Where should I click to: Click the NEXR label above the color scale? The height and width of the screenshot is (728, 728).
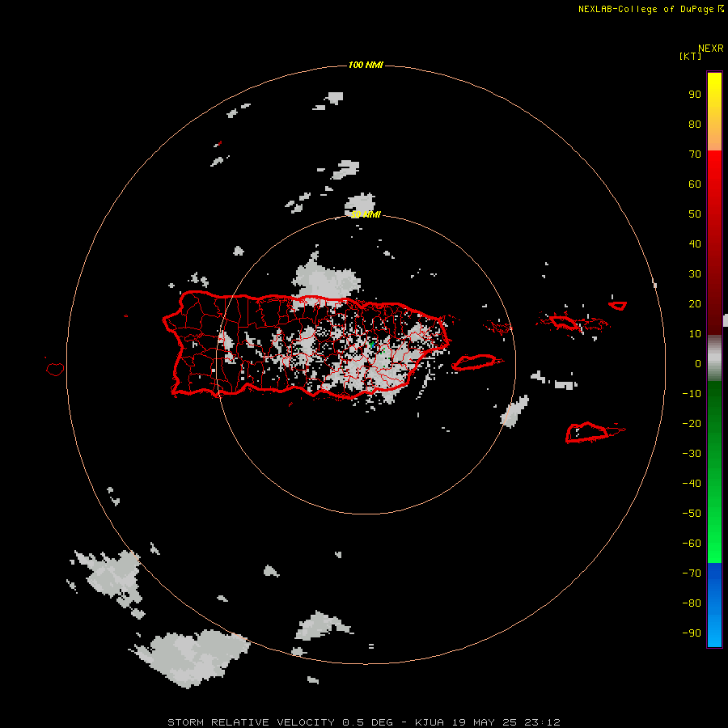711,49
